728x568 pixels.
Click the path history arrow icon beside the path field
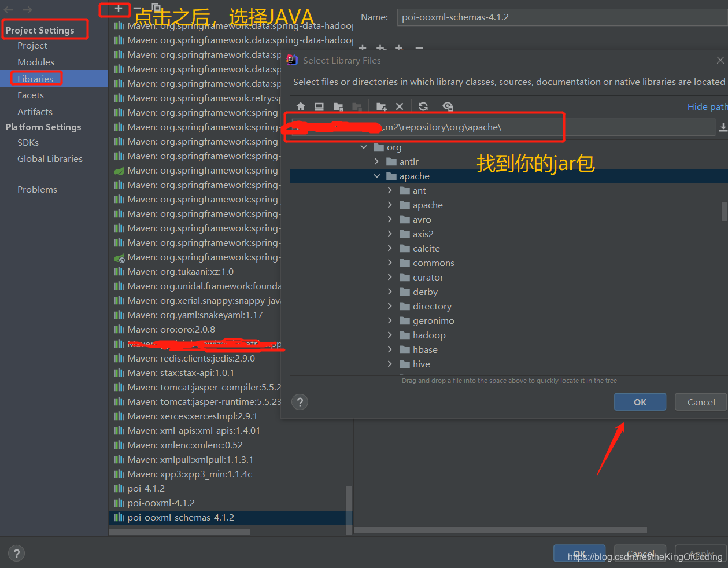pyautogui.click(x=723, y=127)
